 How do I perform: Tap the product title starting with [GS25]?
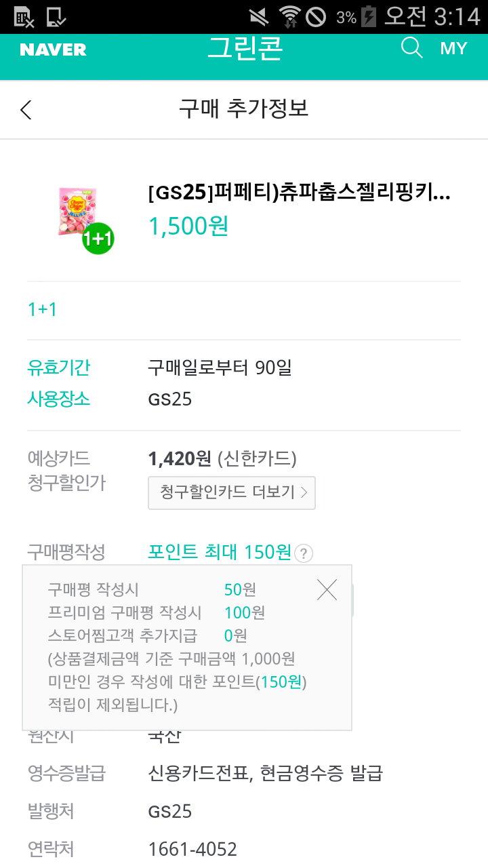[299, 193]
